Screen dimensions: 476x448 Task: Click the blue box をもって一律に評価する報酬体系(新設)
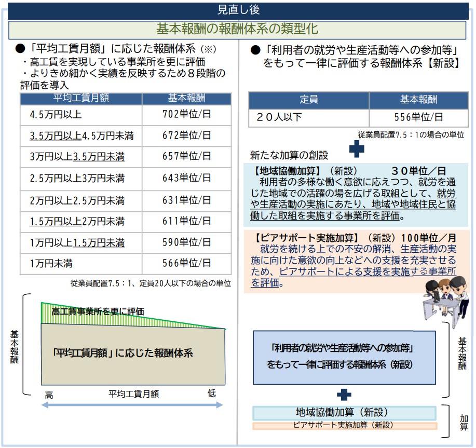click(344, 358)
